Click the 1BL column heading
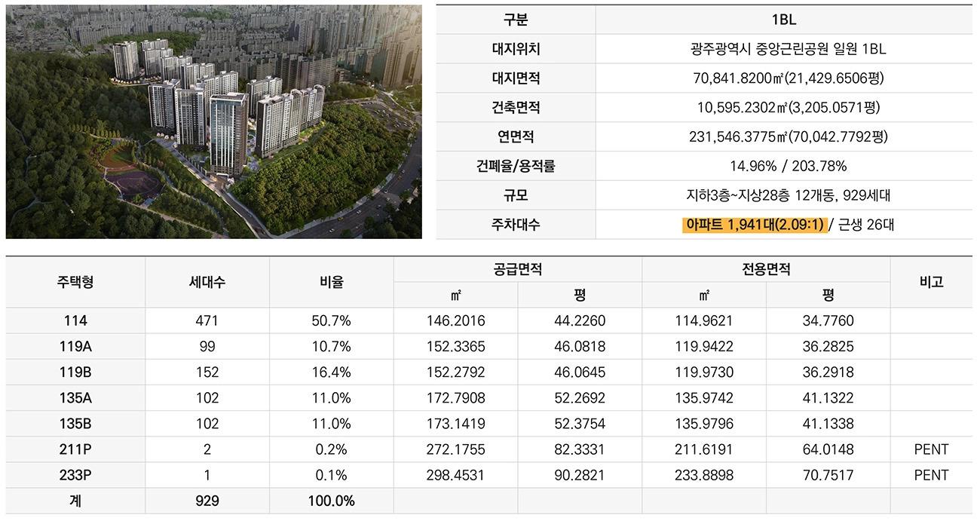Viewport: 980px width, 521px height. [x=784, y=20]
